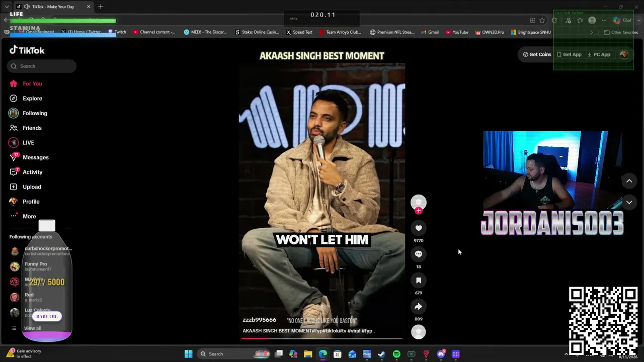
Task: Click the TikTok logo
Action: point(27,50)
